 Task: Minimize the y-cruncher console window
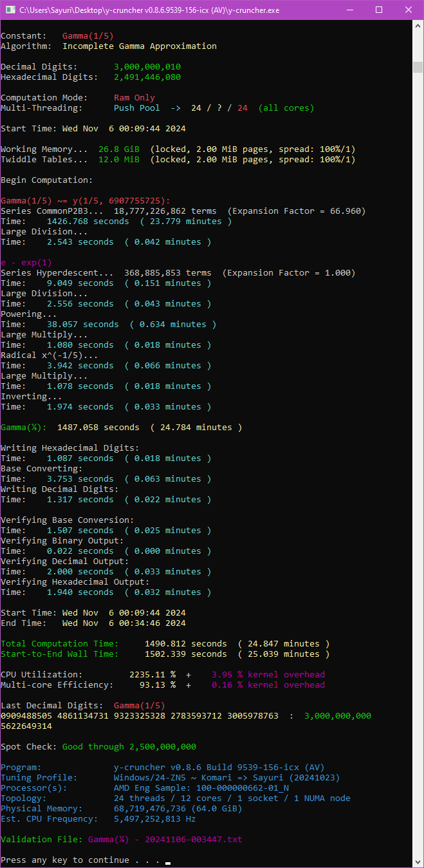[x=350, y=10]
